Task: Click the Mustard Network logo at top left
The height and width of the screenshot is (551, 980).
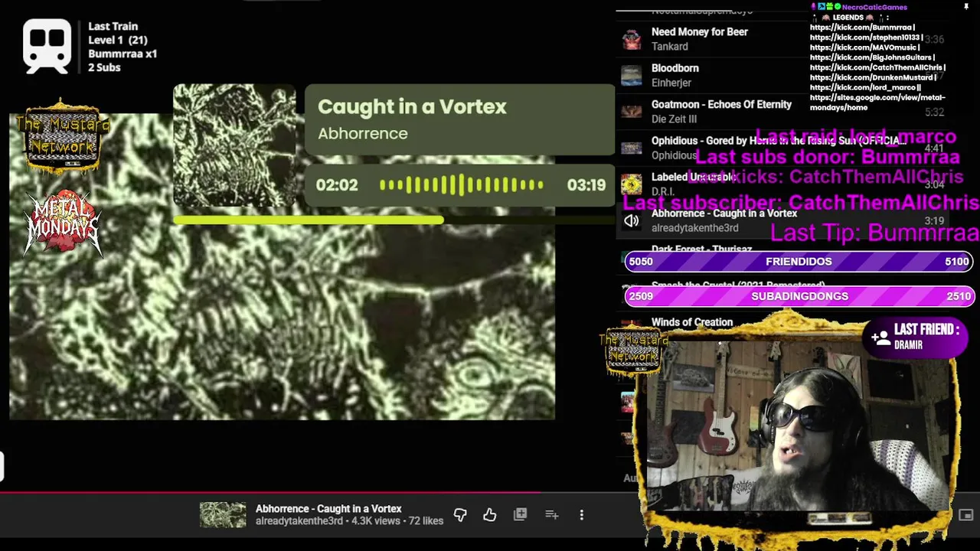Action: click(x=63, y=136)
